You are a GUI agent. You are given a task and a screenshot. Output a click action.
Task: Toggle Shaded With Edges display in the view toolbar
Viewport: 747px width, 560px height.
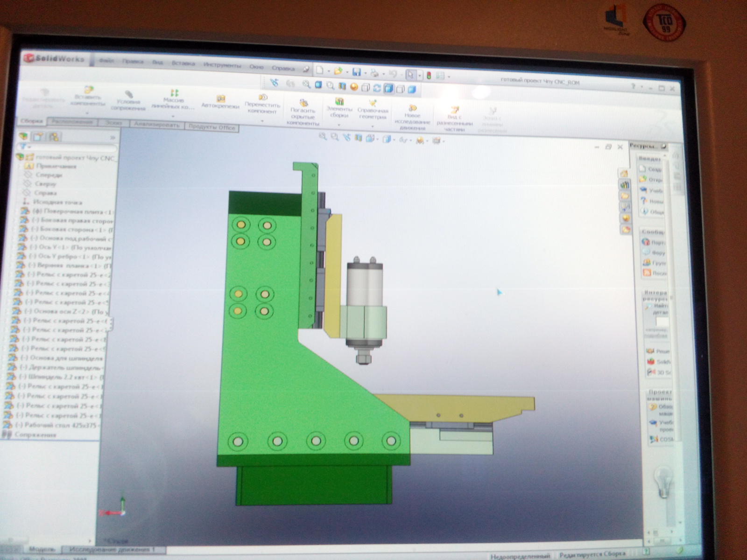(x=388, y=89)
